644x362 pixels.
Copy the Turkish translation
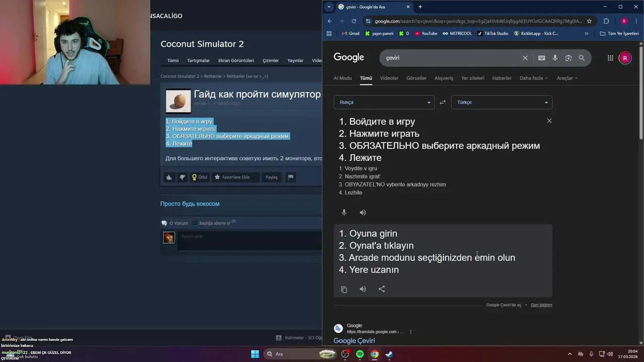(344, 289)
